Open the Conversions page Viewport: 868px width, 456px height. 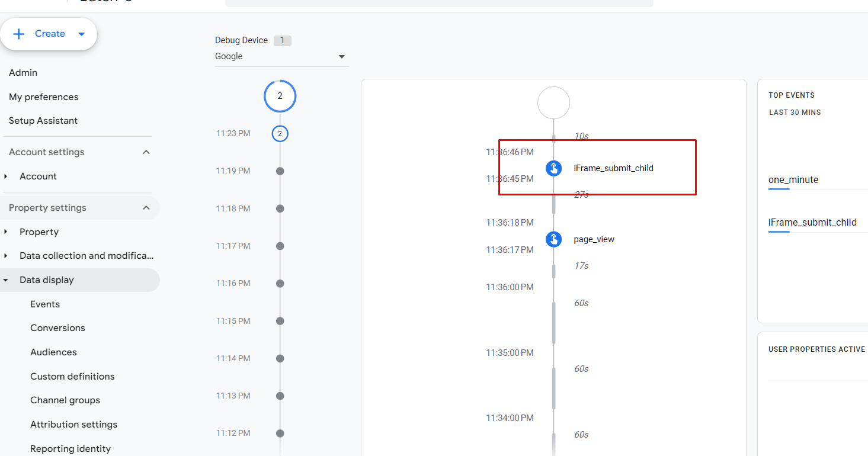click(57, 328)
